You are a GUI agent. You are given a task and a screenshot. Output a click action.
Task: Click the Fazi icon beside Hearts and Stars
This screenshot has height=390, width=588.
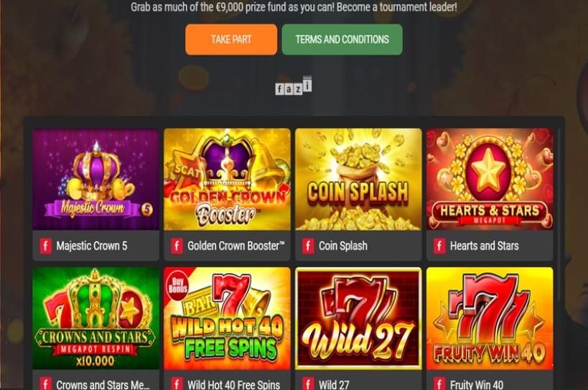pos(439,246)
